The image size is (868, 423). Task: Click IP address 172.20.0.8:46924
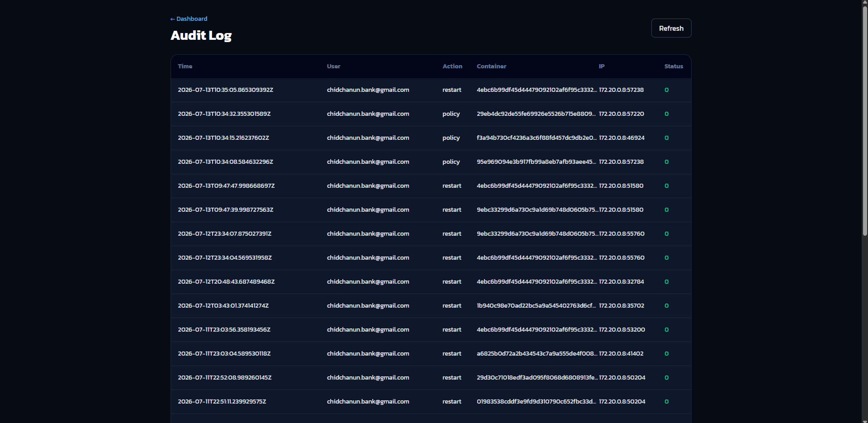pyautogui.click(x=621, y=138)
